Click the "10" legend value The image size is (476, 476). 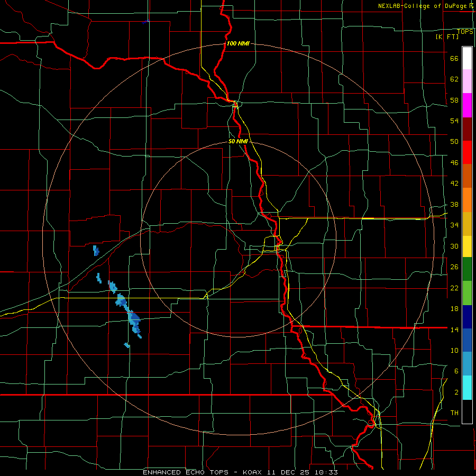[454, 350]
